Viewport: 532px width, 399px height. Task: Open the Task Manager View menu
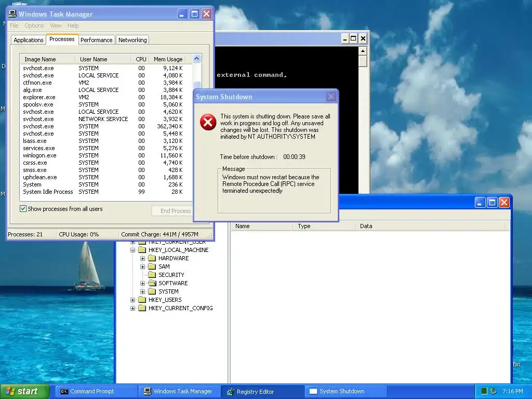(56, 25)
